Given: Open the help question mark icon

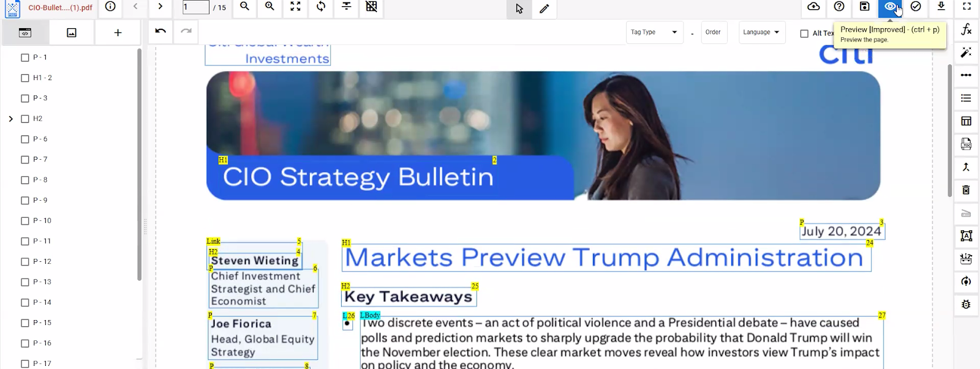Looking at the screenshot, I should click(839, 6).
